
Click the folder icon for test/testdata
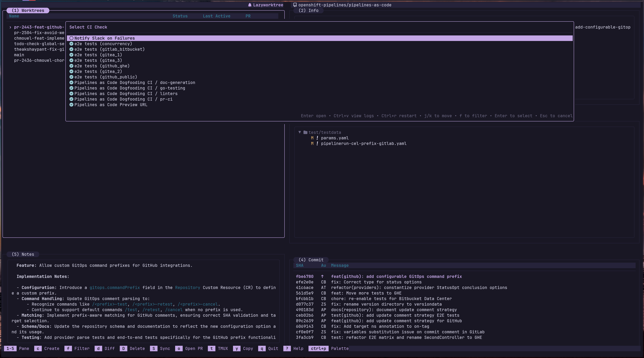[305, 132]
